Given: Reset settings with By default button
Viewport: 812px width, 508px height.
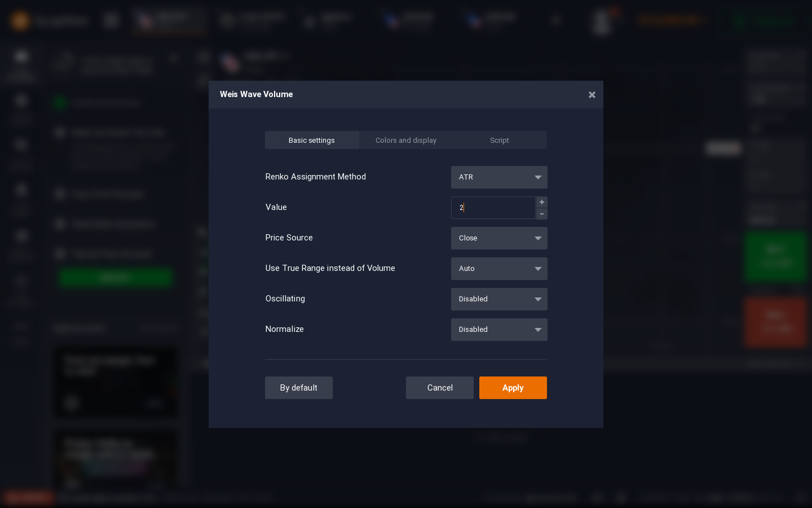Looking at the screenshot, I should click(x=299, y=388).
